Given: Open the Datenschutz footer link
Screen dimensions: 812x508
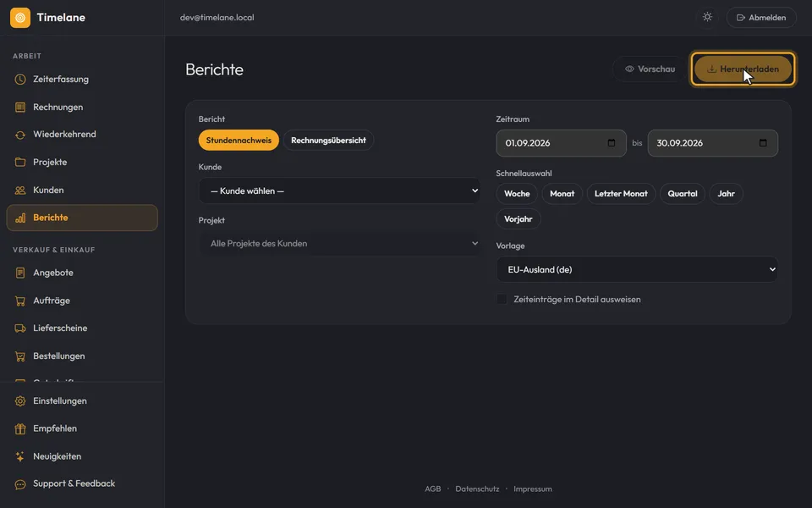Looking at the screenshot, I should click(x=477, y=489).
